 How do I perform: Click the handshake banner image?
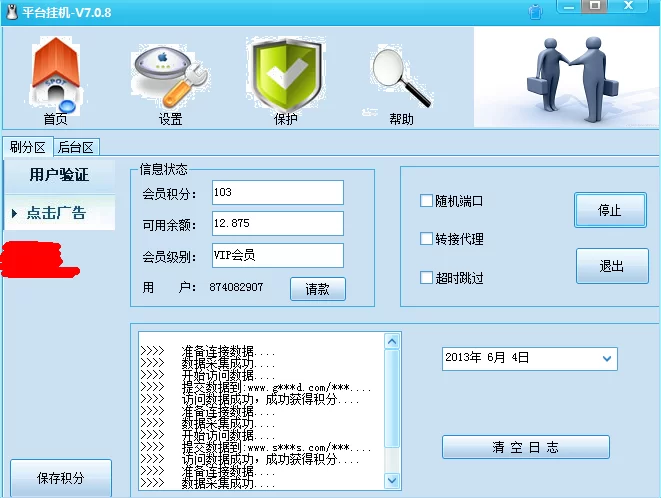[567, 77]
